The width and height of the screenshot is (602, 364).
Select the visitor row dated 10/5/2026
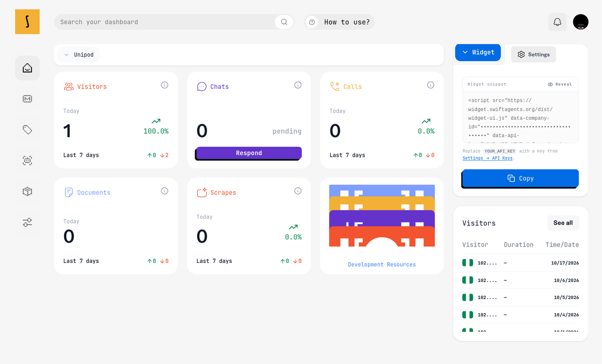click(520, 298)
